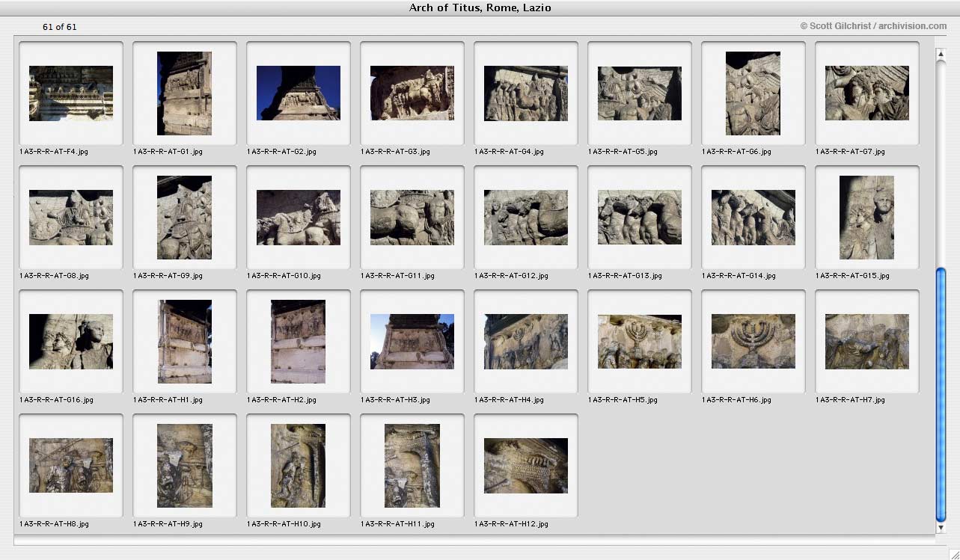Click the 'Arch of Titus, Rome, Lazio' title
Screen dimensions: 960x560
coord(480,8)
